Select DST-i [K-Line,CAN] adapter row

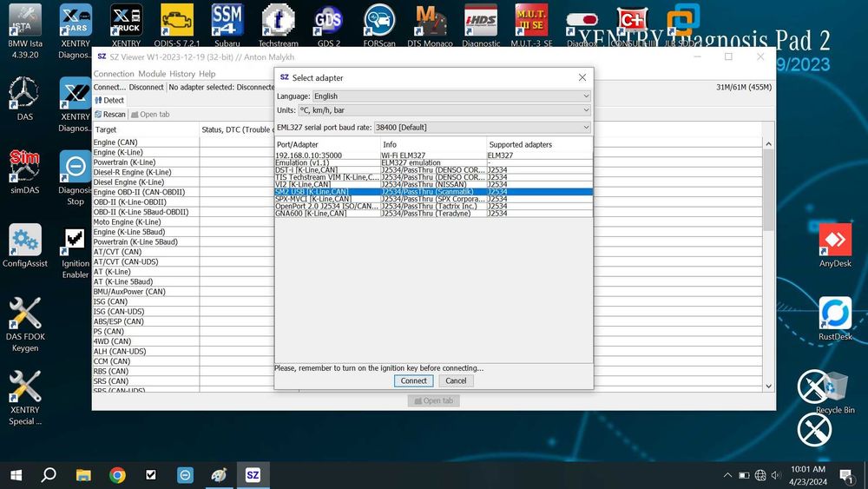click(433, 170)
